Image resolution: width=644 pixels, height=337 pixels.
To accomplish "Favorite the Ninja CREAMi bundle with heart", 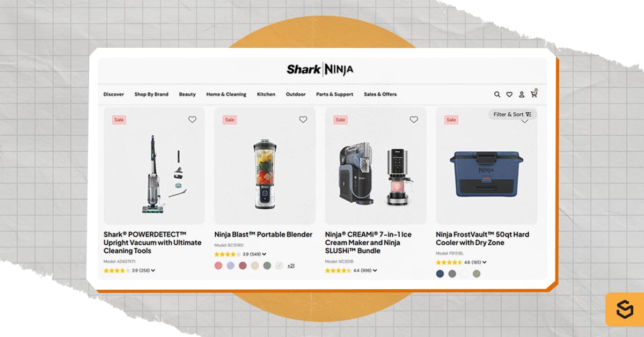I will 413,120.
